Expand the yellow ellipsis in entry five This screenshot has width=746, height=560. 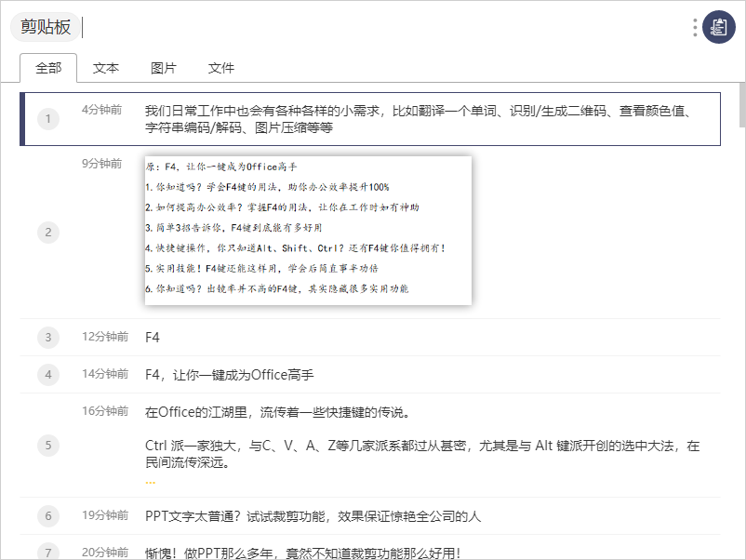click(151, 483)
